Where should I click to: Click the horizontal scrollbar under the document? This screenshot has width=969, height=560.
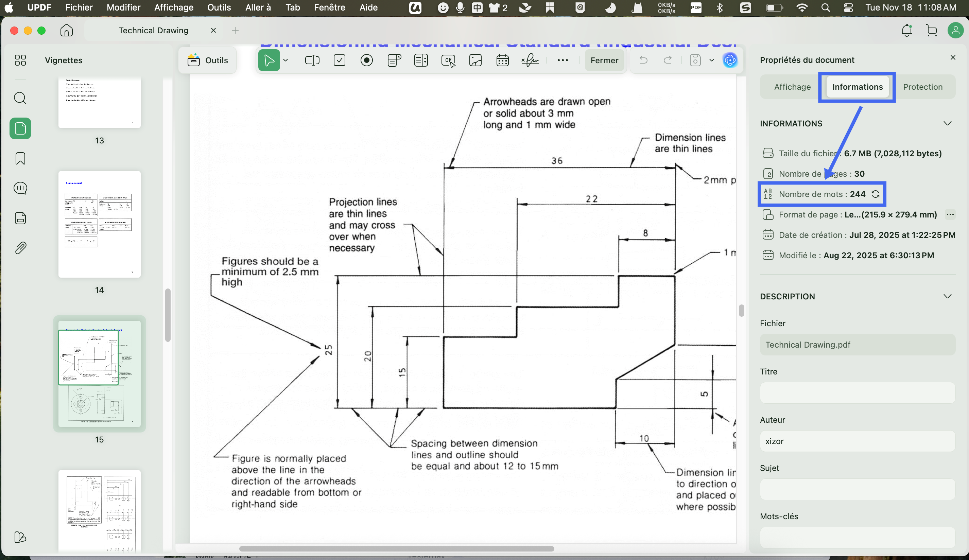(396, 548)
